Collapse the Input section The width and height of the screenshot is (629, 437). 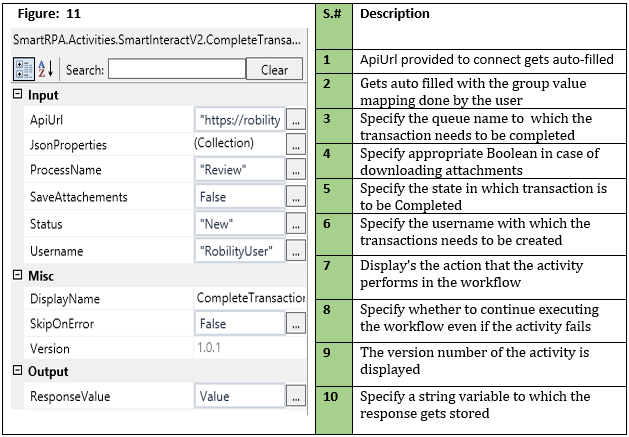[17, 95]
